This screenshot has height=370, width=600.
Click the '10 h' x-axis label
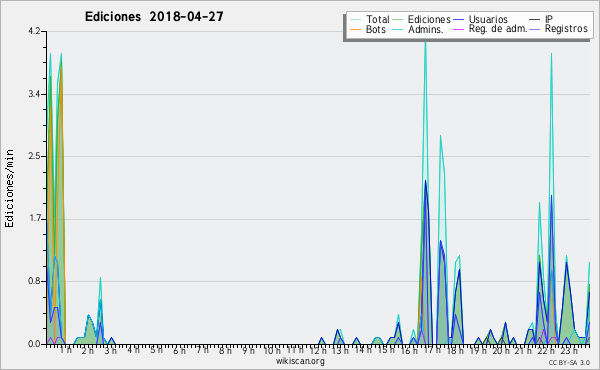[x=272, y=350]
